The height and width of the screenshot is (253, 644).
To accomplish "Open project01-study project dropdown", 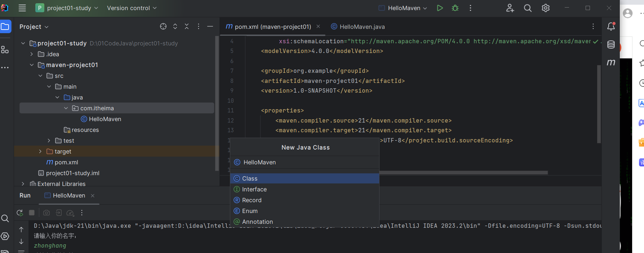I will tap(67, 8).
